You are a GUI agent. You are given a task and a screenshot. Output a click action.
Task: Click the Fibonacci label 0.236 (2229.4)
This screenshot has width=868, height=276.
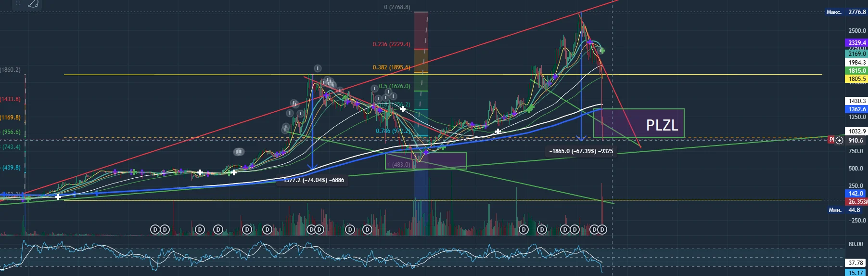pos(391,44)
